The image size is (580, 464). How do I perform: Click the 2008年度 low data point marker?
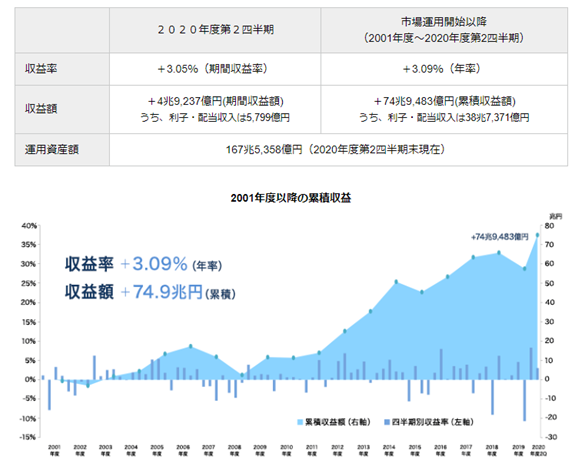(x=242, y=375)
